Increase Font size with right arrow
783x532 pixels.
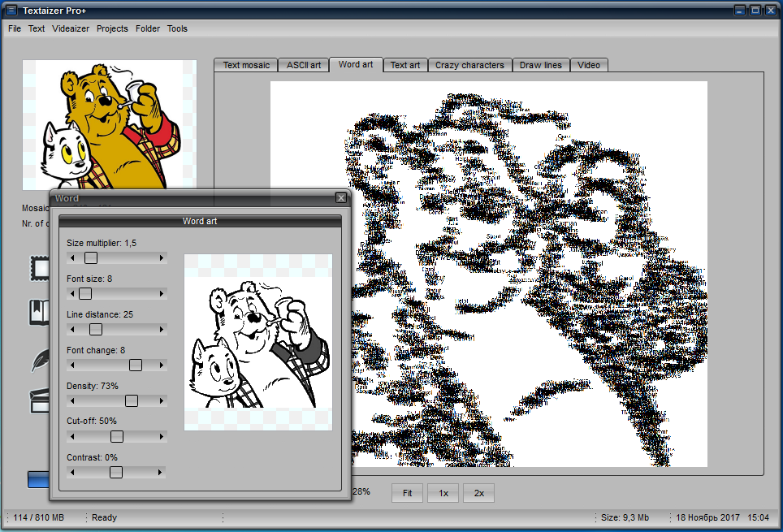tap(162, 294)
